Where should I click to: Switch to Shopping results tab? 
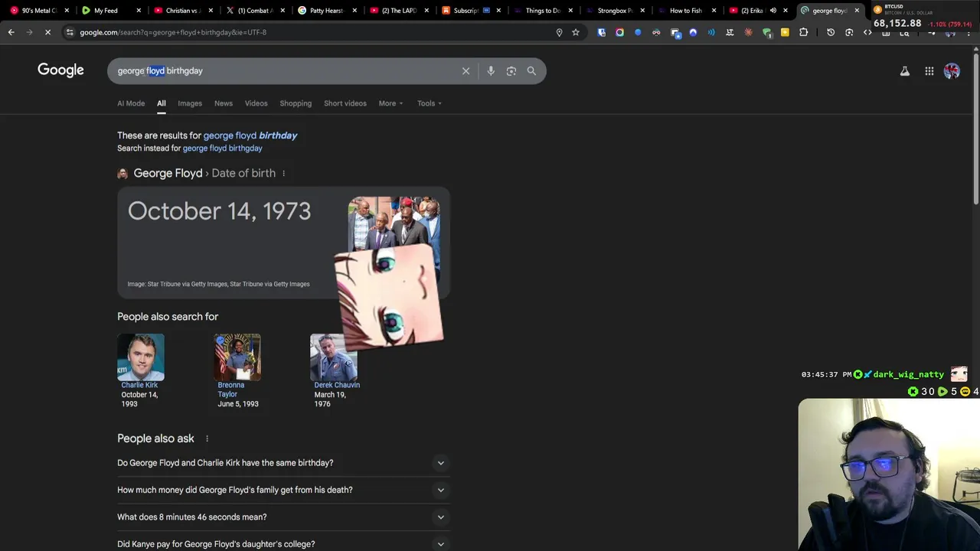[x=296, y=103]
